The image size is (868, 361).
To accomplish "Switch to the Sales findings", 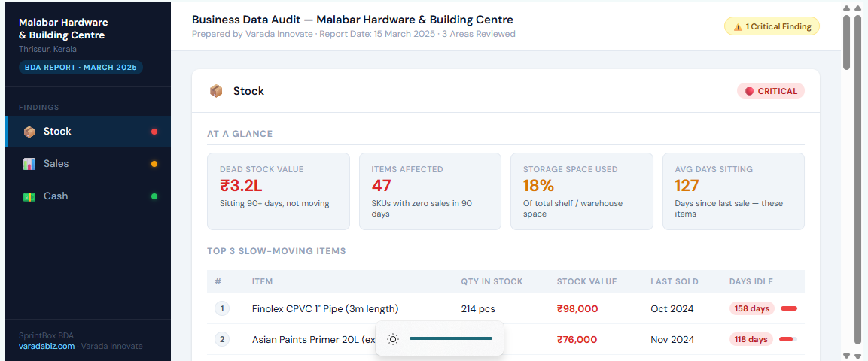I will click(x=56, y=164).
